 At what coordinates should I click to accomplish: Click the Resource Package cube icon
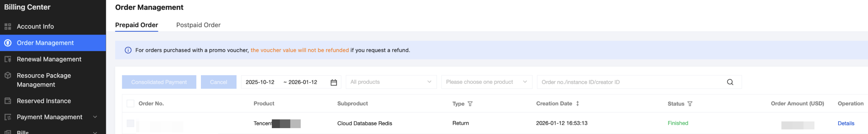[x=8, y=75]
